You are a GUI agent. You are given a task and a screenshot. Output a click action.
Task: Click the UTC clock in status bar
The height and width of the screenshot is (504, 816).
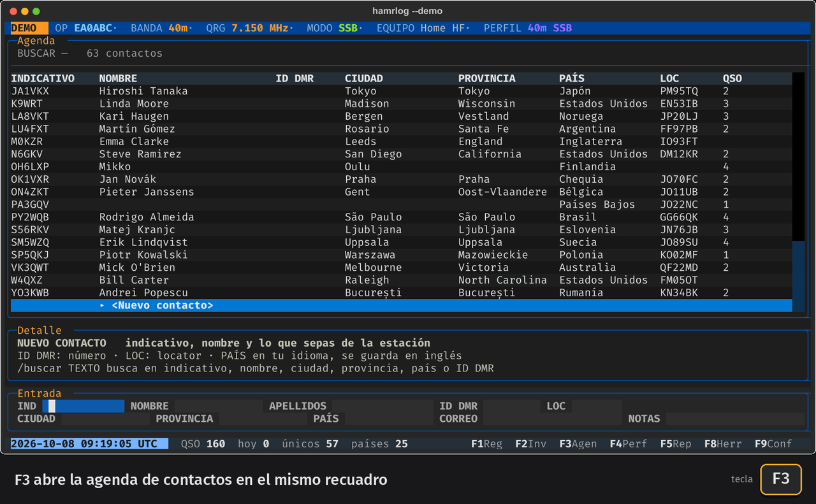click(90, 443)
